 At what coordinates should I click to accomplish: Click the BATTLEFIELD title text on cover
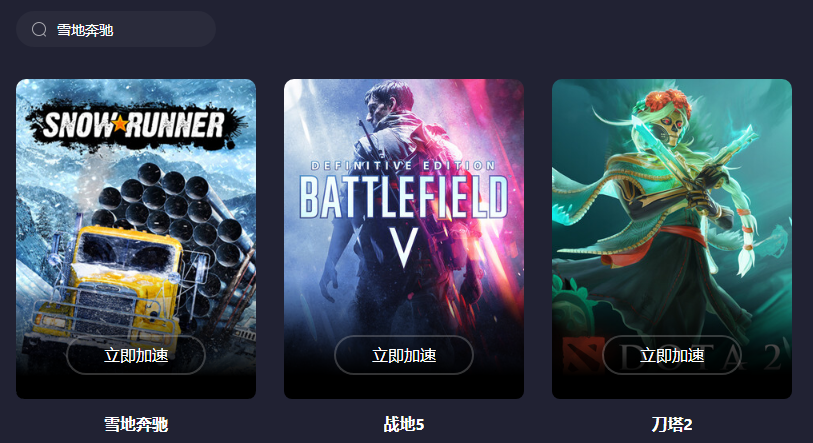[x=403, y=197]
